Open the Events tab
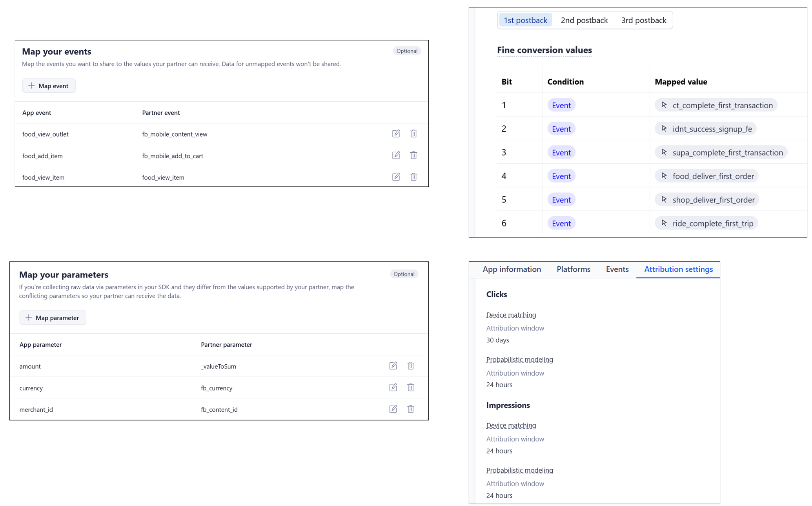This screenshot has height=506, width=812. click(617, 269)
